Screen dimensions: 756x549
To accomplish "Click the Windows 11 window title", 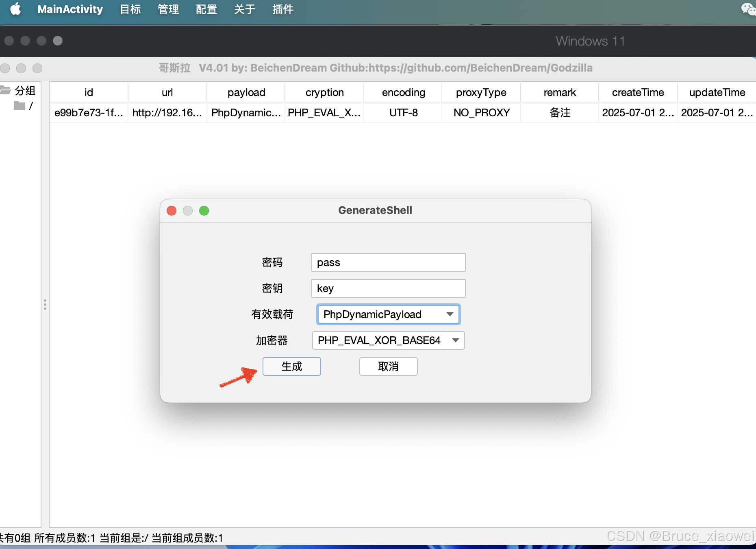I will [590, 41].
